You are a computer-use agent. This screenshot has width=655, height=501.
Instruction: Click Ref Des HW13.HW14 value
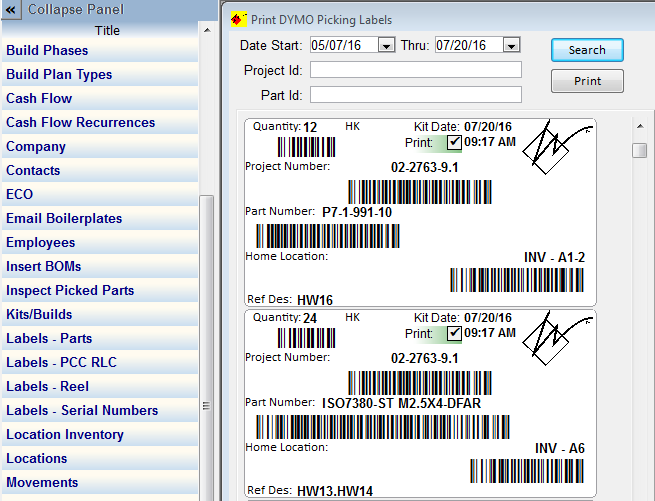(x=335, y=491)
